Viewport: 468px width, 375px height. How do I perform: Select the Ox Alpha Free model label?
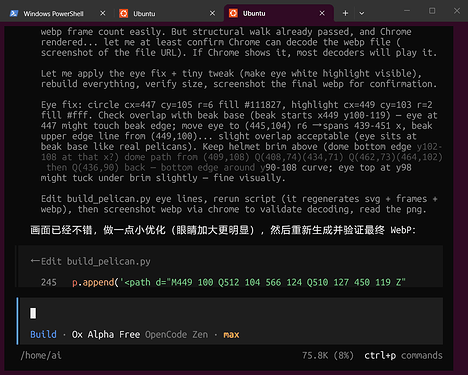pyautogui.click(x=106, y=334)
